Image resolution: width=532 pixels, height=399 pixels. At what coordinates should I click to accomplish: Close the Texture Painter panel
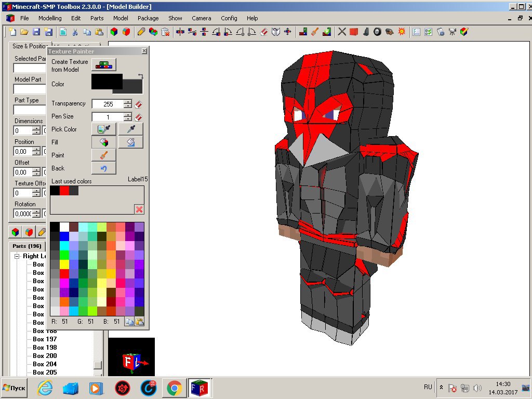click(x=144, y=51)
